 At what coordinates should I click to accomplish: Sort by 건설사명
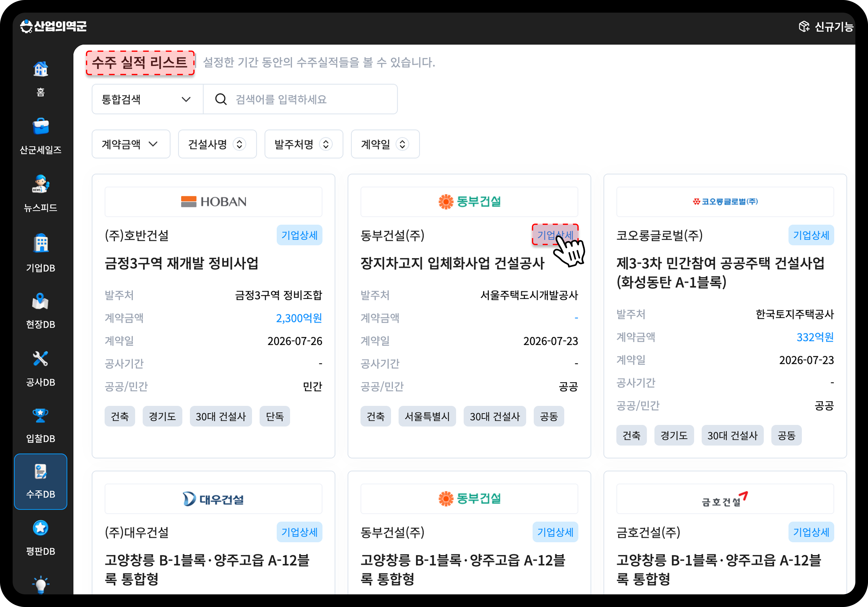click(217, 144)
